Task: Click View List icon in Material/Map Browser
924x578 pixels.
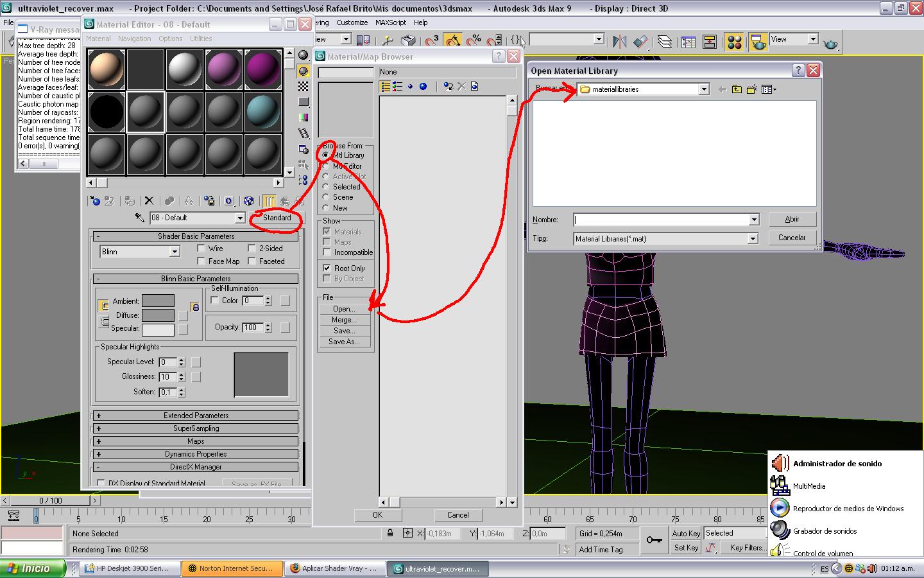Action: (x=385, y=87)
